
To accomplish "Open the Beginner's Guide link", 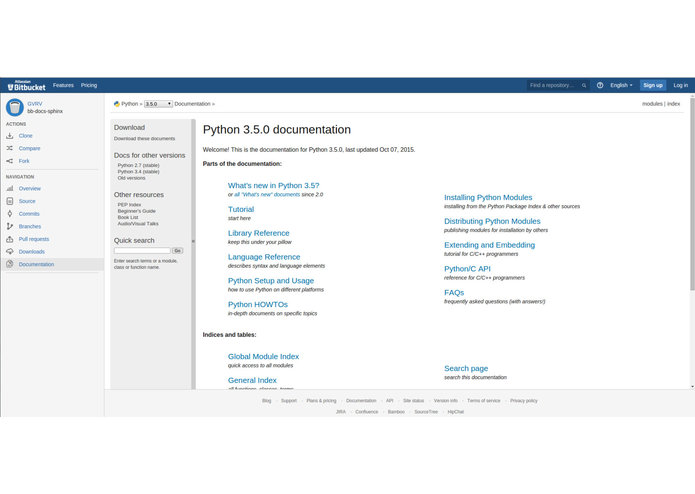I will click(137, 211).
